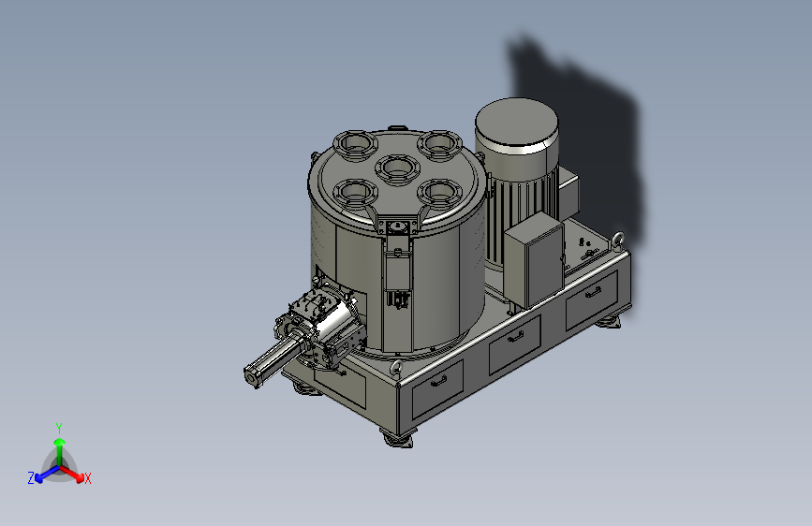
Task: Select the lid latch bracket on the mixing tank
Action: coord(397,227)
